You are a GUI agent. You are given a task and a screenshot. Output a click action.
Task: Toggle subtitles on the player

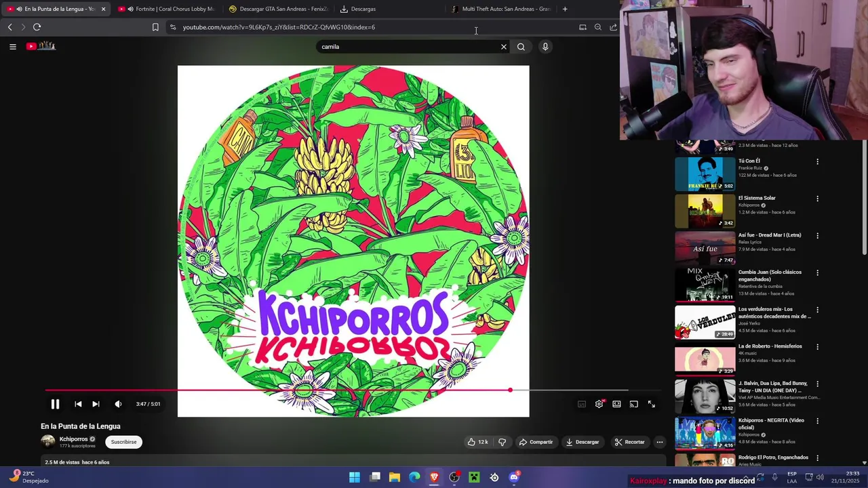coord(582,404)
